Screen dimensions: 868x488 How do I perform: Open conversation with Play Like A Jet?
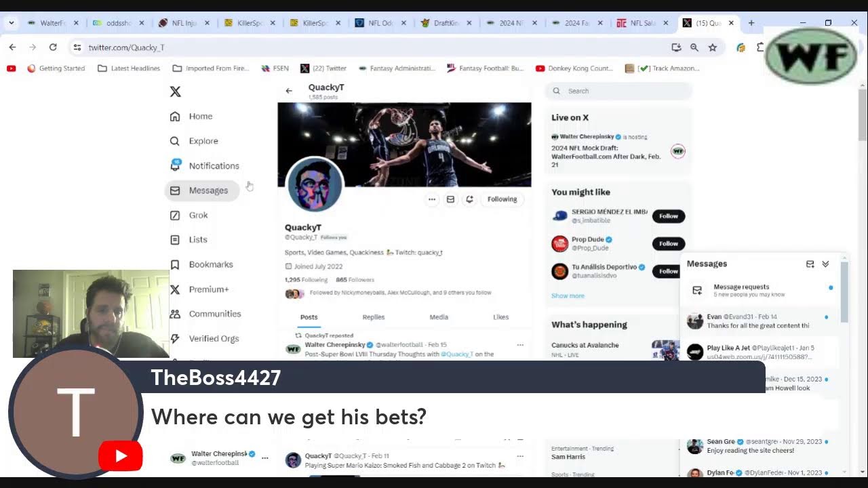pos(760,352)
